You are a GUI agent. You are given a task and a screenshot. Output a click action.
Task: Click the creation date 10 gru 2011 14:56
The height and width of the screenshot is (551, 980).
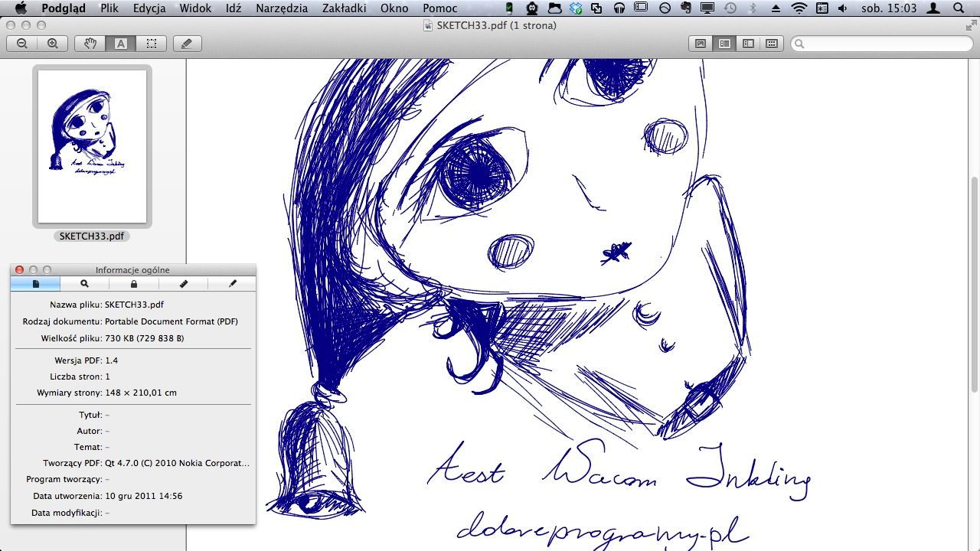[143, 496]
